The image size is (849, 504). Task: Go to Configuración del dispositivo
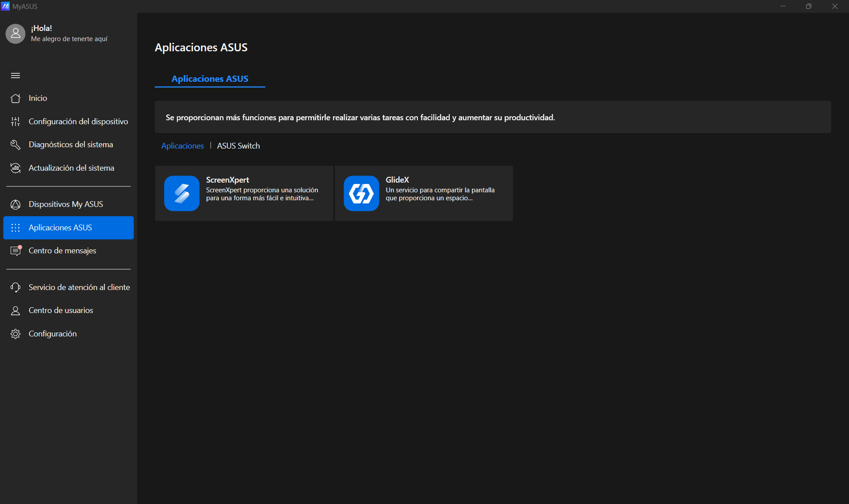coord(69,122)
